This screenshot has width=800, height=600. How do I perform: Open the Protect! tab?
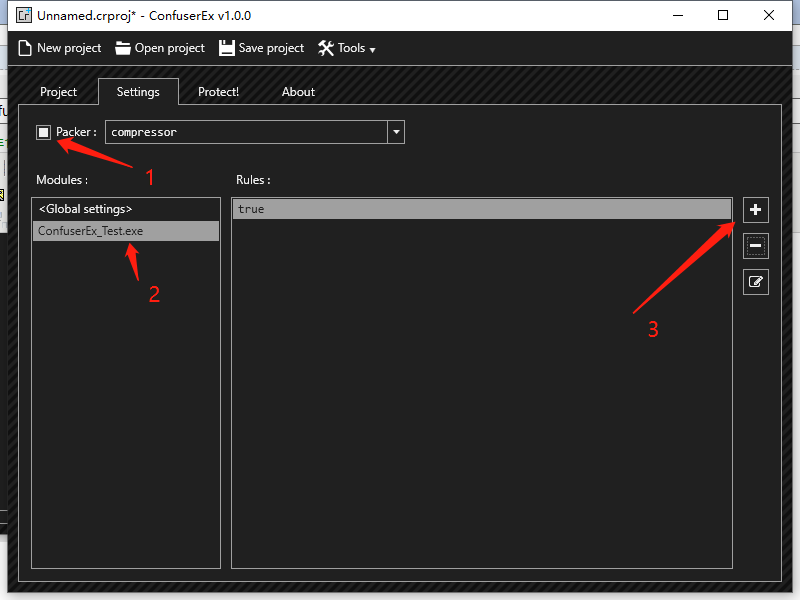coord(218,92)
